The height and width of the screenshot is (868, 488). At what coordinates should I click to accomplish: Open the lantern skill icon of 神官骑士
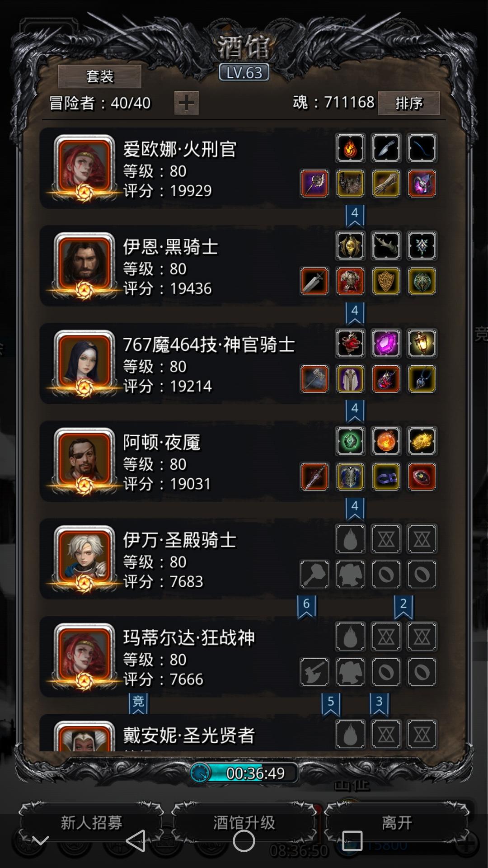pos(422,343)
